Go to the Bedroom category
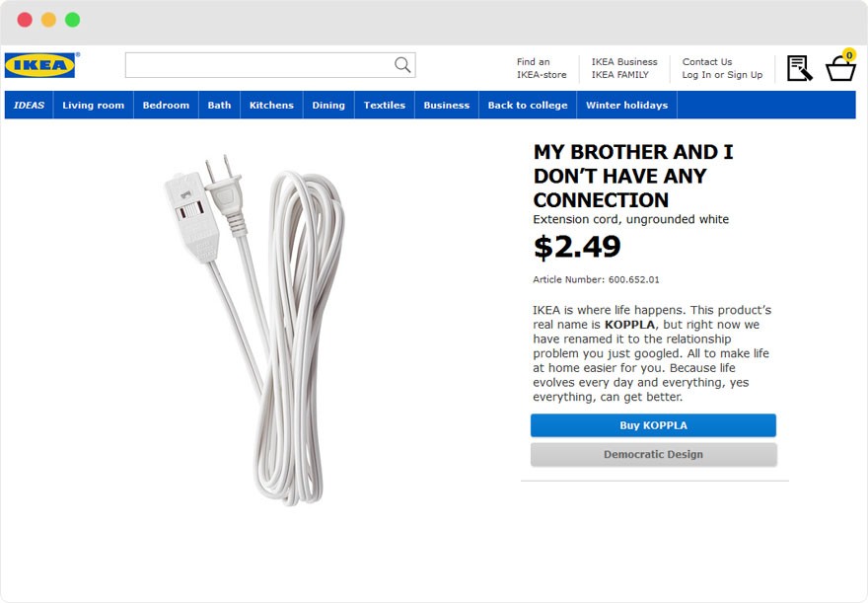 click(166, 106)
